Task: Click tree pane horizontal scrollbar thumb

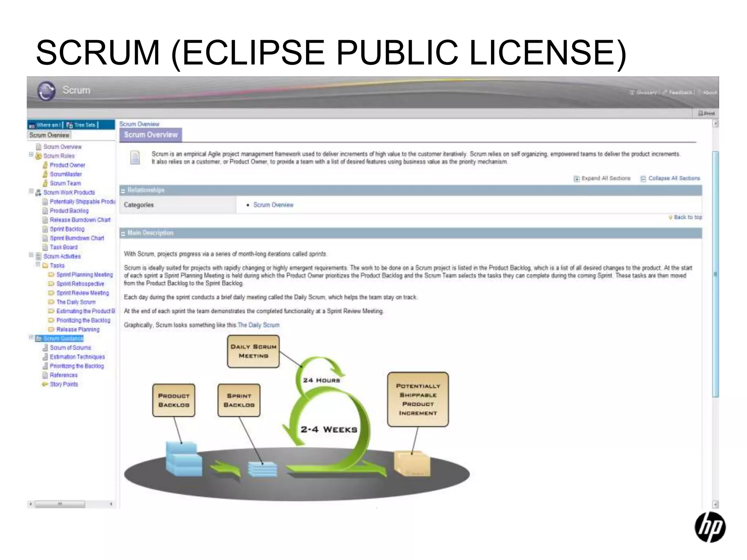Action: [60, 504]
